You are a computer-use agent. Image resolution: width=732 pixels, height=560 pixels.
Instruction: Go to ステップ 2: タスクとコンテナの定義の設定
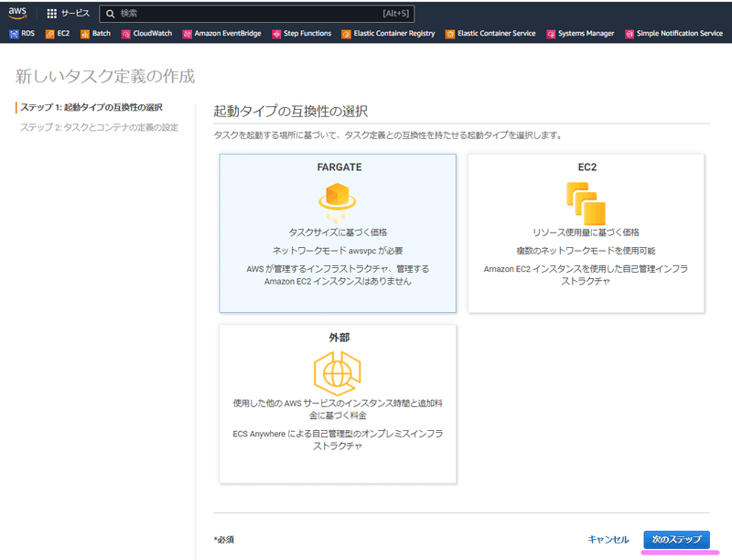pyautogui.click(x=99, y=127)
